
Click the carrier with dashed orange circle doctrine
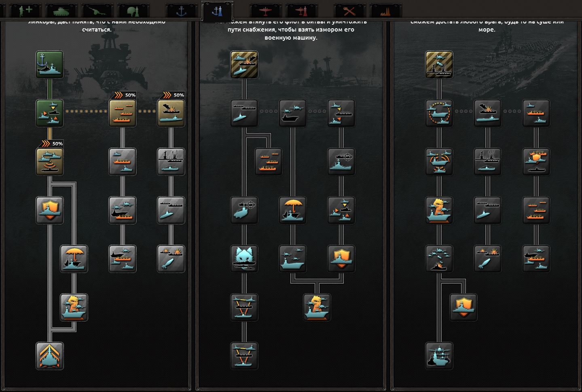pyautogui.click(x=439, y=113)
